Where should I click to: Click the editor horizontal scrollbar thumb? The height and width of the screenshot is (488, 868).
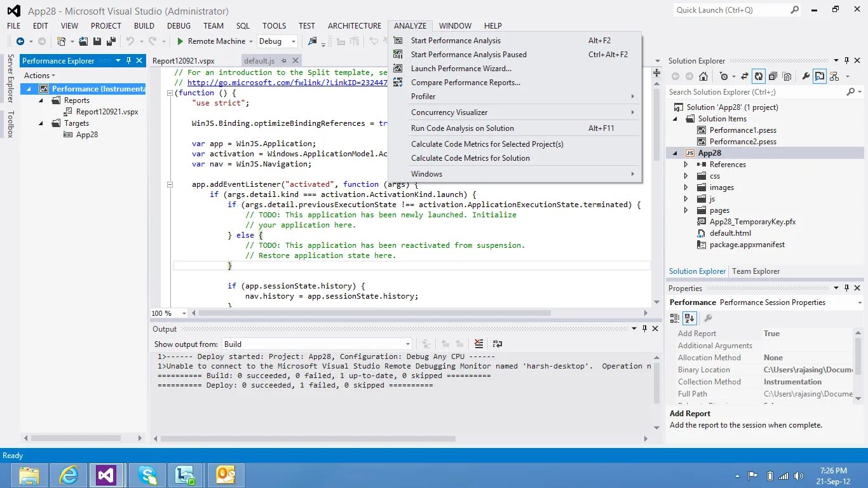pyautogui.click(x=375, y=313)
